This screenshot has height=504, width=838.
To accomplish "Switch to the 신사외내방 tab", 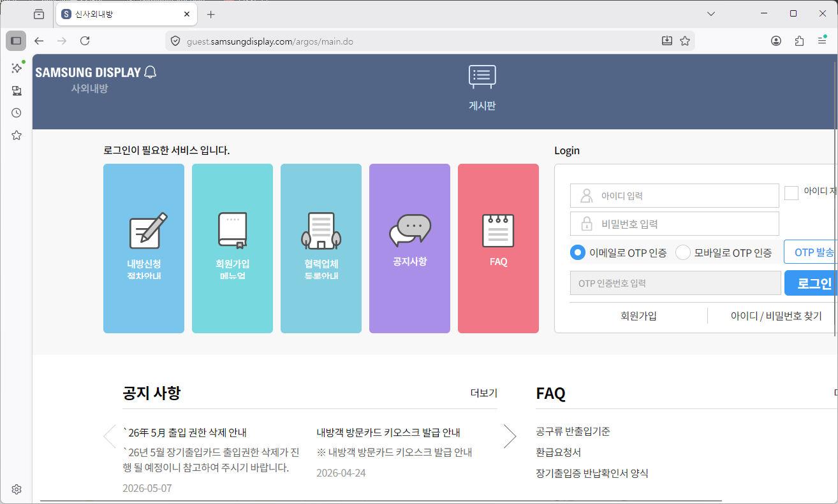I will (127, 14).
